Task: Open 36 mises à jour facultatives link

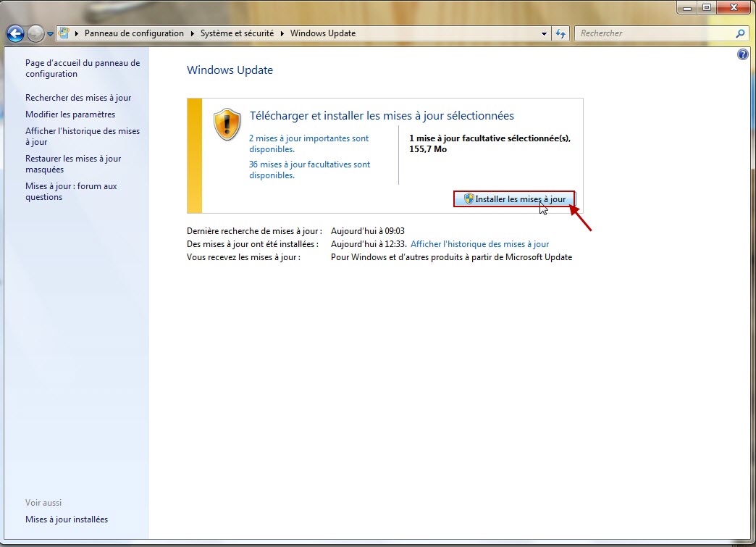Action: [309, 170]
